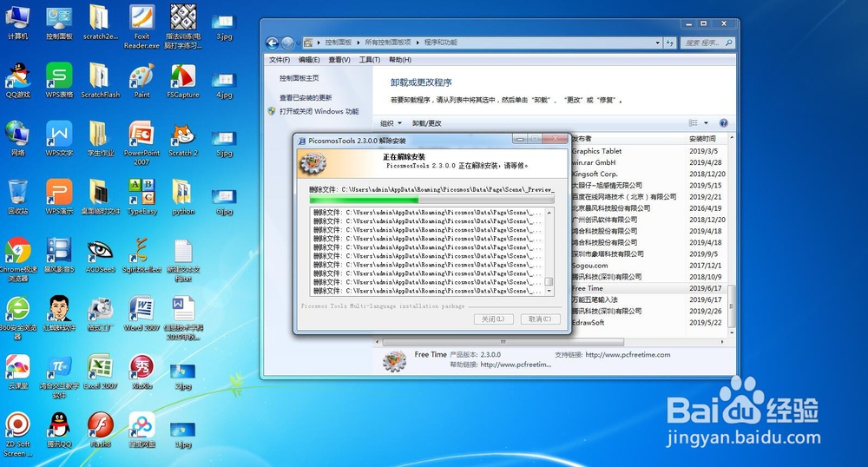Click 取消(C) in uninstall dialog

coord(540,319)
